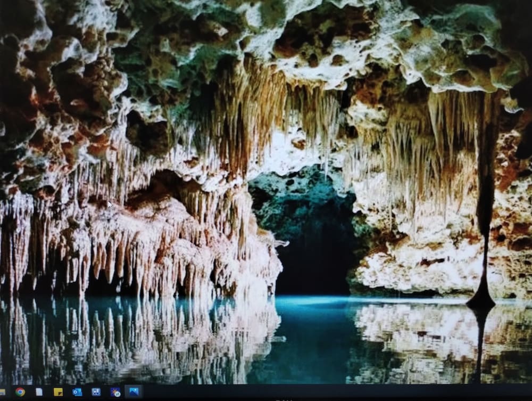
Task: Launch Sticky Notes from the taskbar
Action: coord(58,392)
